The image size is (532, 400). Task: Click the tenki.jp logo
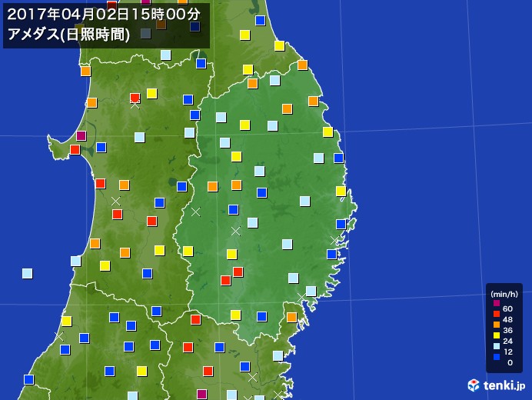pyautogui.click(x=496, y=385)
